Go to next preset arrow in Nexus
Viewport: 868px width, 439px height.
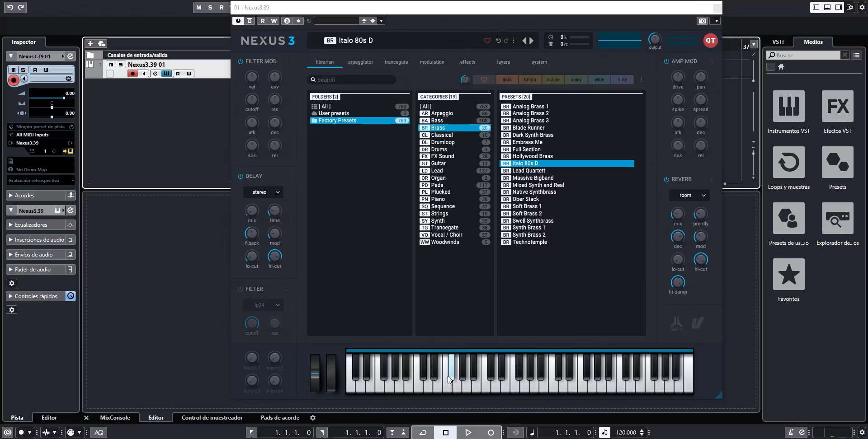[x=532, y=41]
